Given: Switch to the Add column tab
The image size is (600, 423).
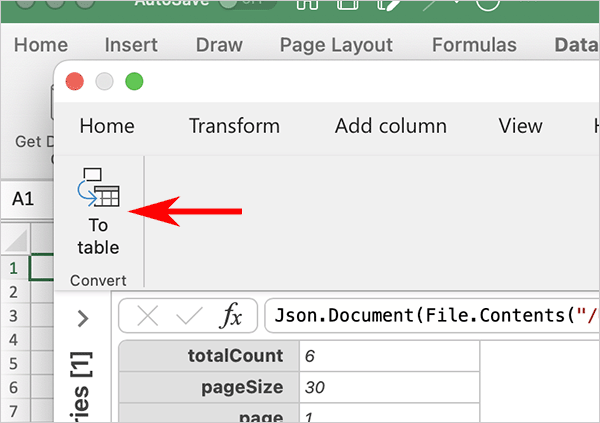Looking at the screenshot, I should pos(390,126).
